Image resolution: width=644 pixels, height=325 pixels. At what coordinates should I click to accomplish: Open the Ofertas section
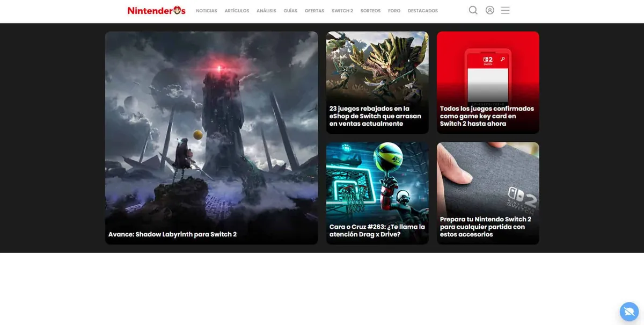pyautogui.click(x=314, y=11)
